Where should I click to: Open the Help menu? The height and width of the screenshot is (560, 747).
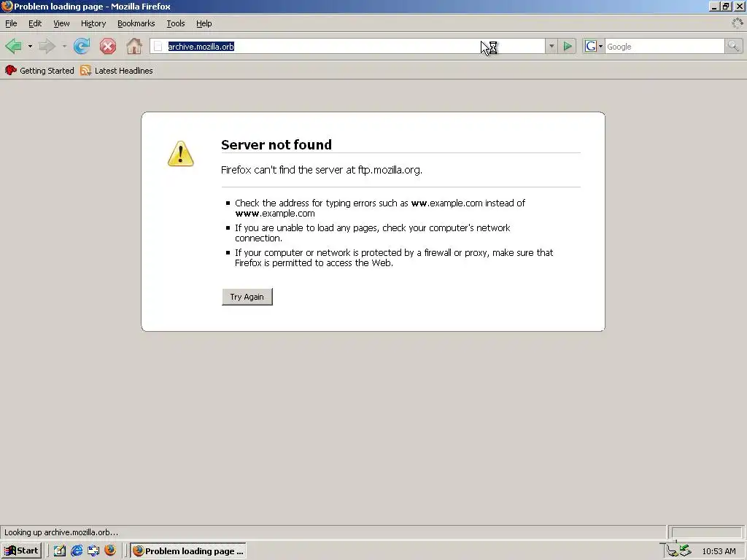point(204,23)
